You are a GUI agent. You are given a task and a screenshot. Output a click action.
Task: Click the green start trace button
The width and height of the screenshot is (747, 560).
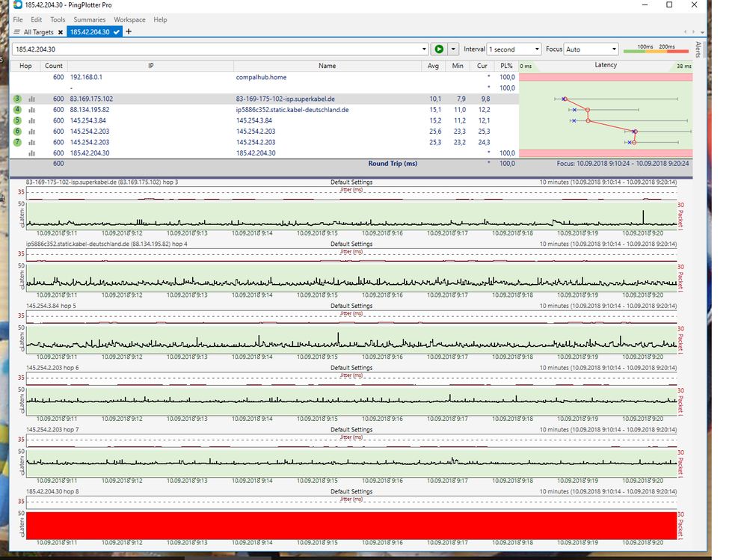pos(439,49)
